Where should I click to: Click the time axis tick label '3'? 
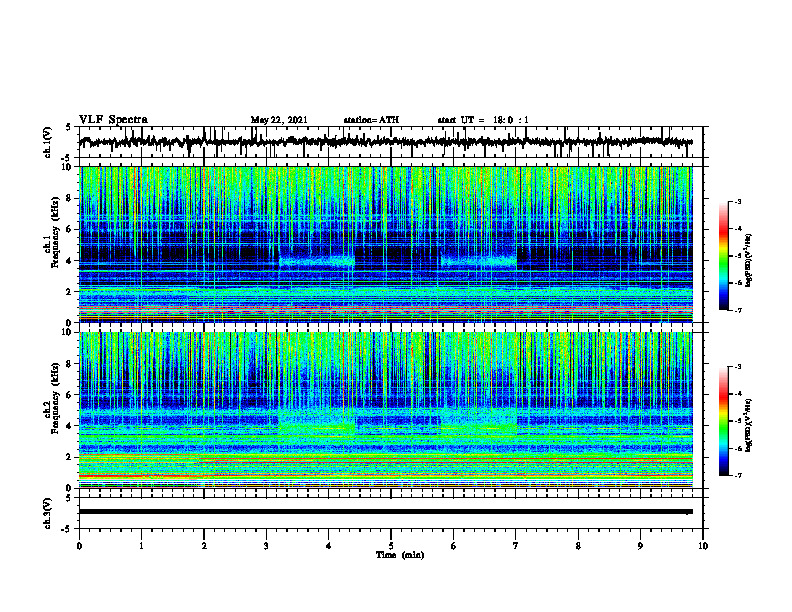tap(266, 546)
